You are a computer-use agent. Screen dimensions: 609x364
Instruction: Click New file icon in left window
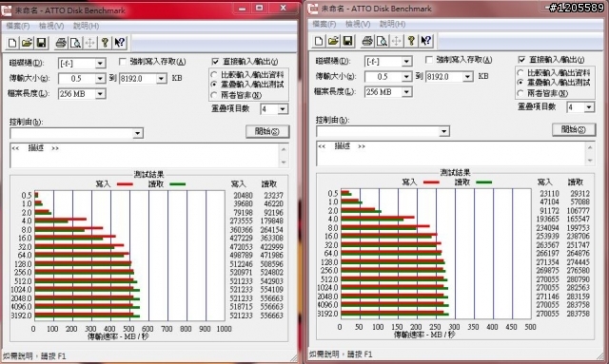(12, 43)
